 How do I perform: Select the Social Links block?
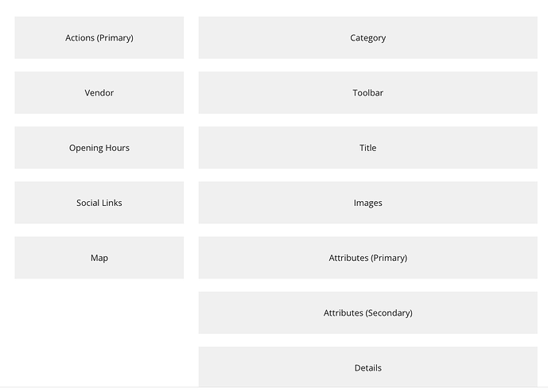click(x=99, y=203)
